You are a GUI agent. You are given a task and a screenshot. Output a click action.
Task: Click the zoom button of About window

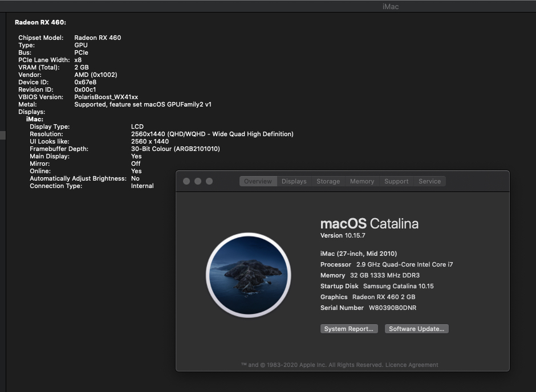click(209, 181)
